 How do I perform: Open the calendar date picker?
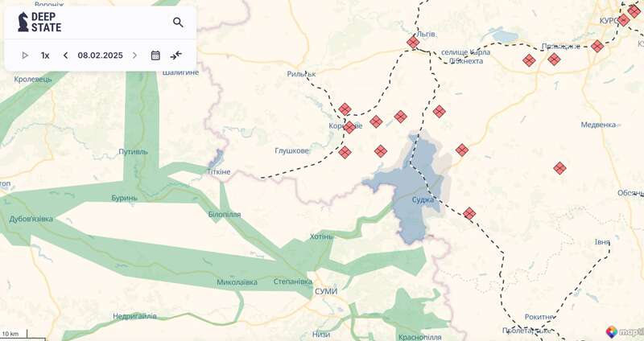[x=155, y=55]
